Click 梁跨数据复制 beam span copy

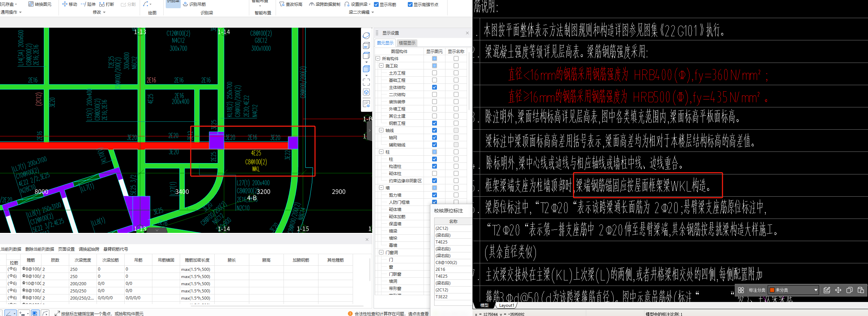point(325,4)
